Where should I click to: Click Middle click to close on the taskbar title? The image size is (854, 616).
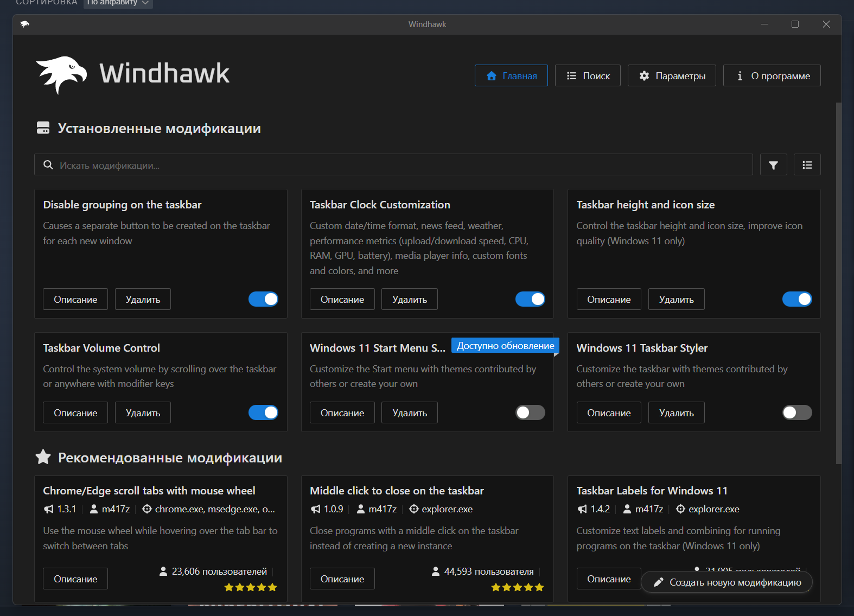coord(397,491)
